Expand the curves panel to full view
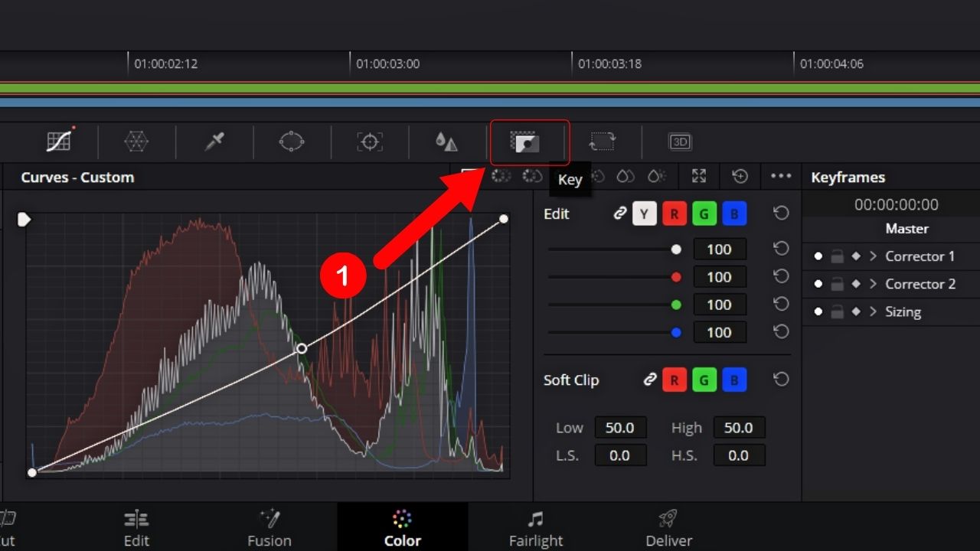Image resolution: width=980 pixels, height=551 pixels. [698, 176]
